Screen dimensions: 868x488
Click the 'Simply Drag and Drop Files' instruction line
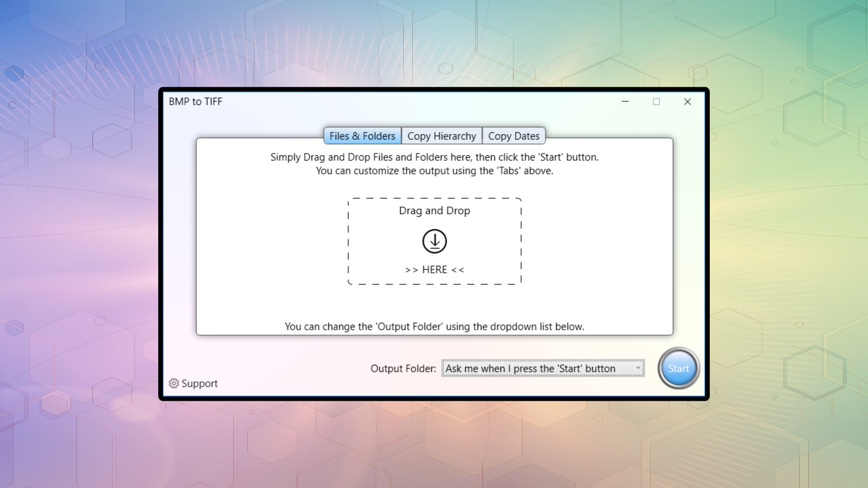[x=434, y=157]
